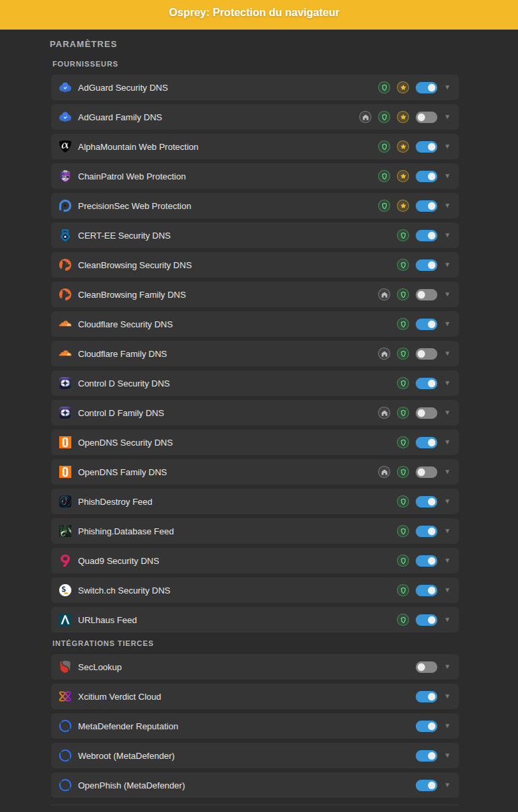Screen dimensions: 518x812
Task: Click the 'Quad9 Security DNS' label
Action: [x=118, y=561]
